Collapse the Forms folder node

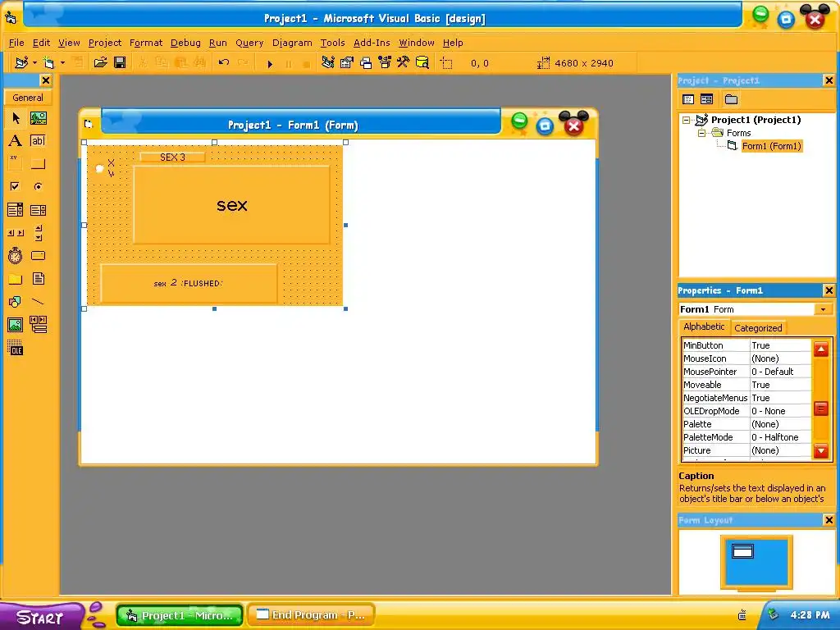point(702,133)
